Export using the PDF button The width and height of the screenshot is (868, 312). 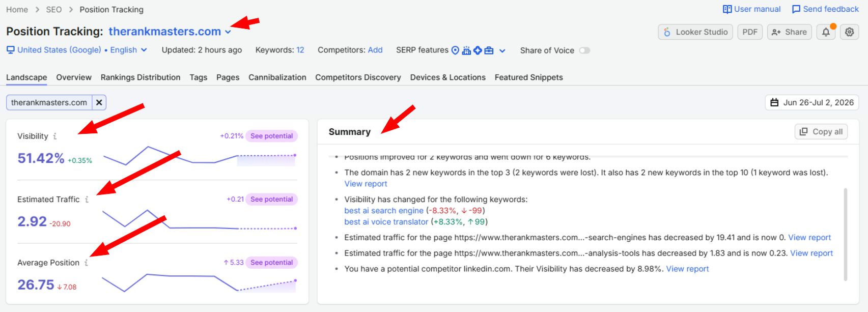(750, 32)
